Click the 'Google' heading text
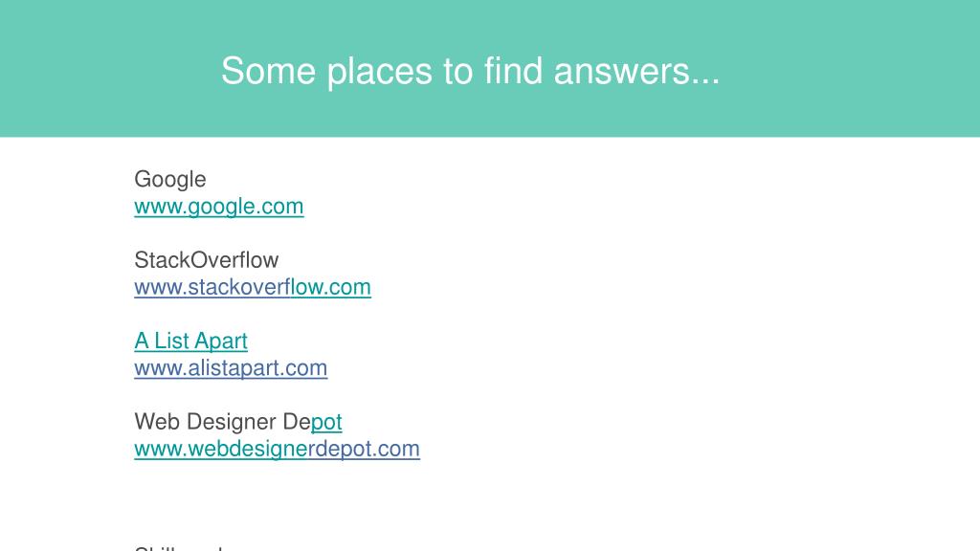The width and height of the screenshot is (980, 551). click(x=170, y=180)
